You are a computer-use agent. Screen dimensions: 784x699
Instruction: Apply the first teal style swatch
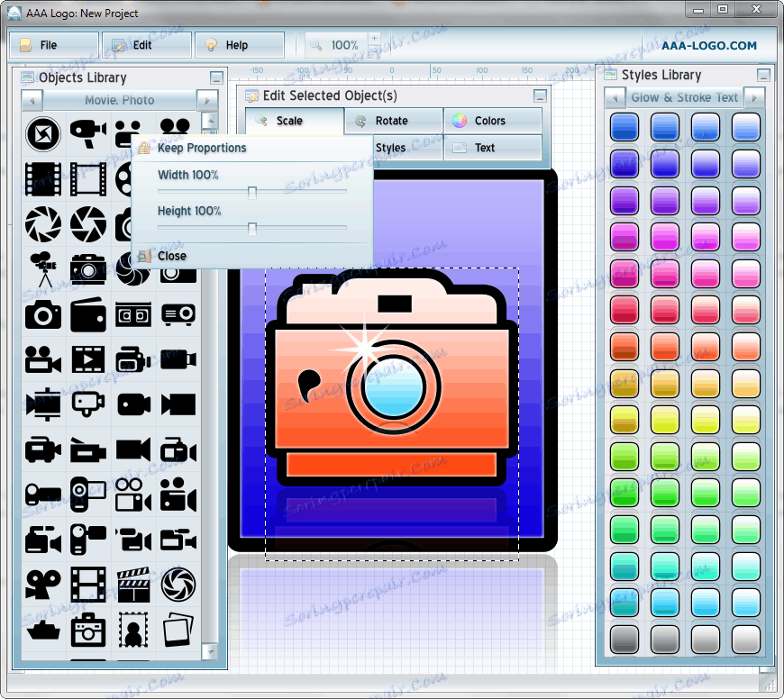coord(624,567)
